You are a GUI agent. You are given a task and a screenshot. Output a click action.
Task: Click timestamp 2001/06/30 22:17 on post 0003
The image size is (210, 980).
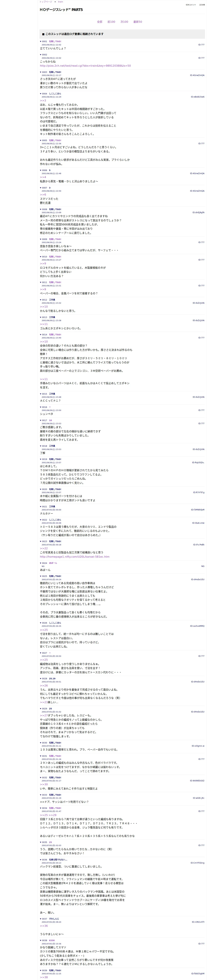click(52, 75)
